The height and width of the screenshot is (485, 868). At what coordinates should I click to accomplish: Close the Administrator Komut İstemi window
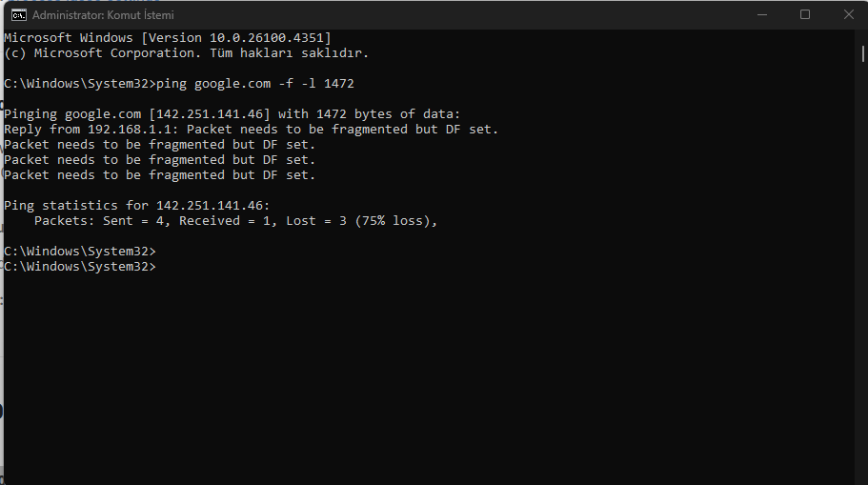click(x=848, y=15)
